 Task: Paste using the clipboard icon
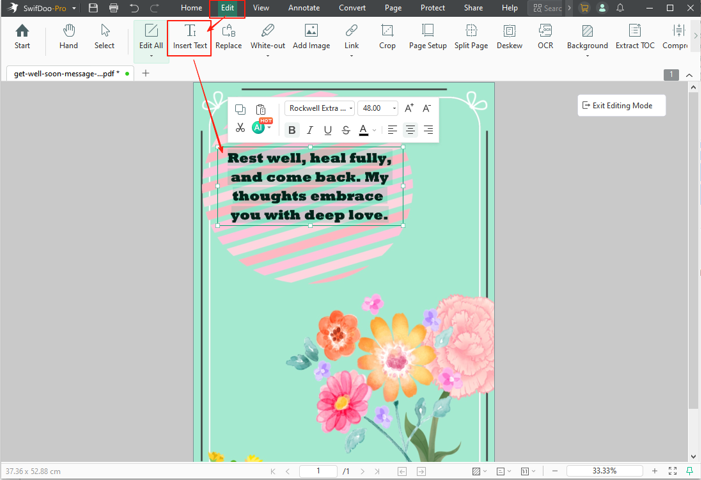click(x=261, y=109)
